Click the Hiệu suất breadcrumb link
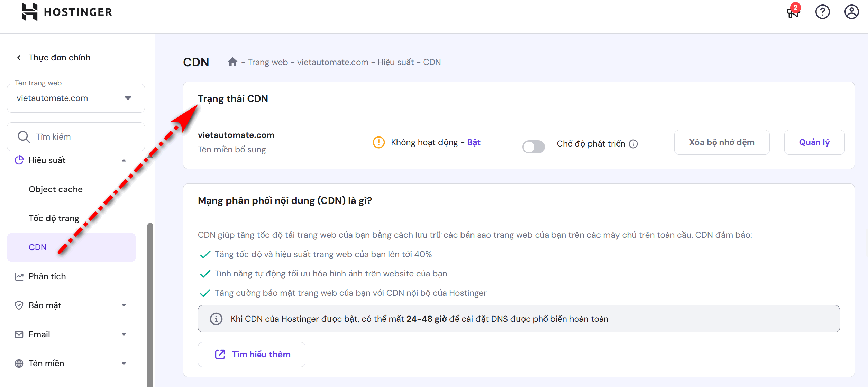 coord(396,62)
